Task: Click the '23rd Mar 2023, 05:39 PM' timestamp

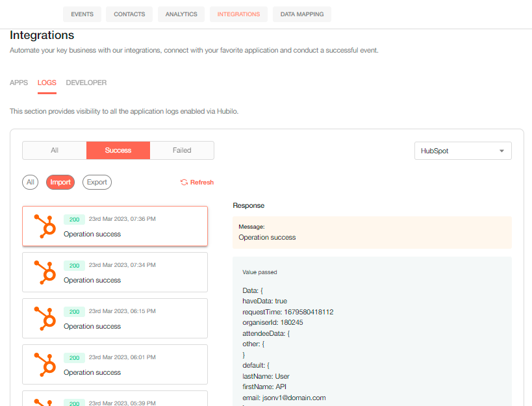Action: pos(122,403)
